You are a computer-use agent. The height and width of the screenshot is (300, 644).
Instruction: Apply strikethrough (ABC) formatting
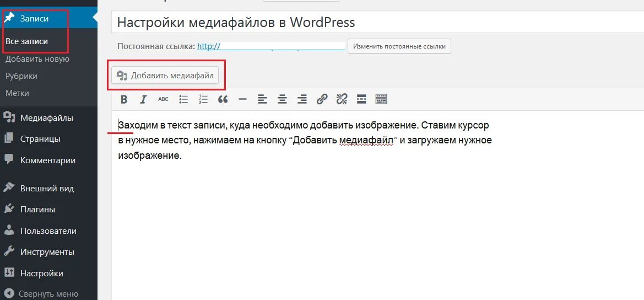pyautogui.click(x=163, y=99)
